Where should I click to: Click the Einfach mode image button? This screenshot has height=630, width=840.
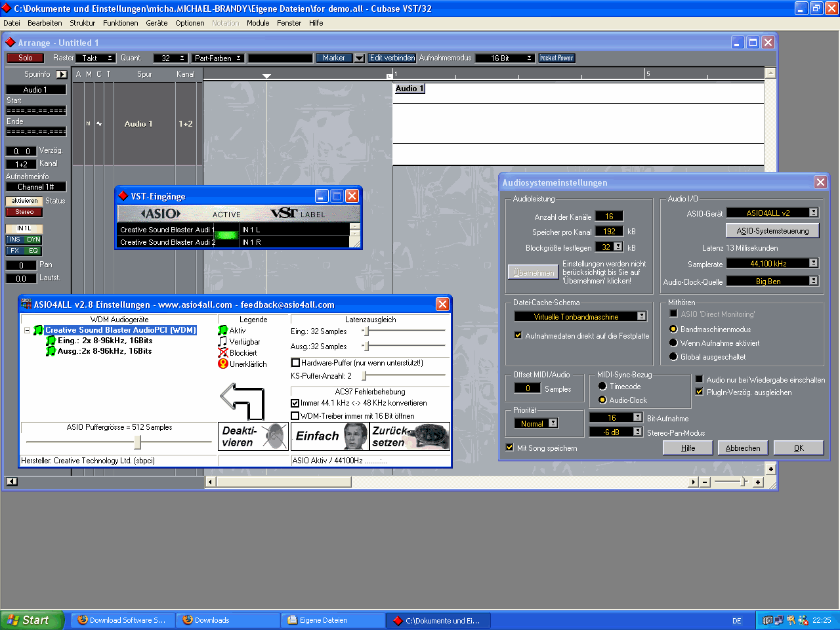click(329, 436)
